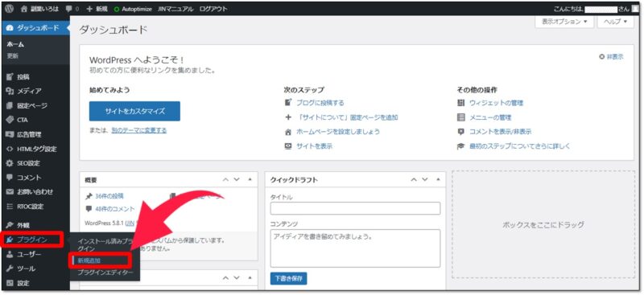The height and width of the screenshot is (295, 644).
Task: Open HTMLタグ設定 code icon menu
Action: [x=31, y=149]
